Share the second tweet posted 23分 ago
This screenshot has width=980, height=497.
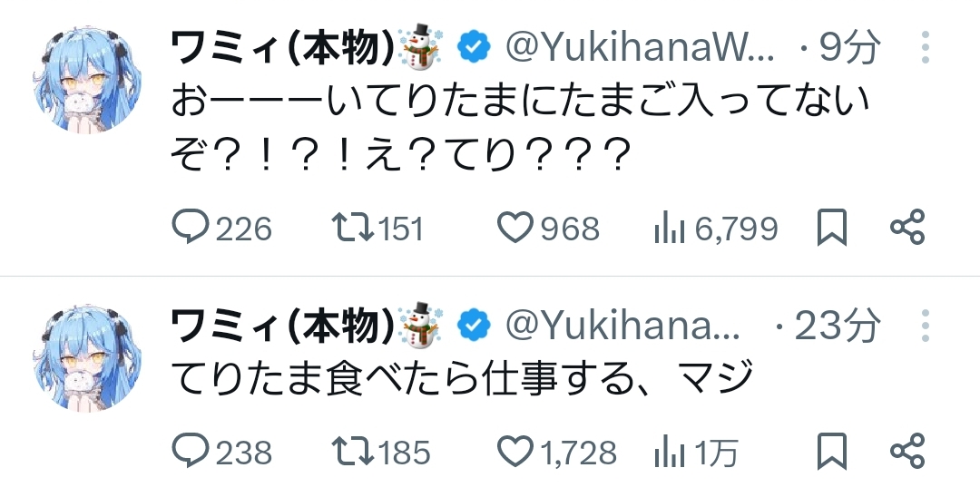[x=906, y=450]
